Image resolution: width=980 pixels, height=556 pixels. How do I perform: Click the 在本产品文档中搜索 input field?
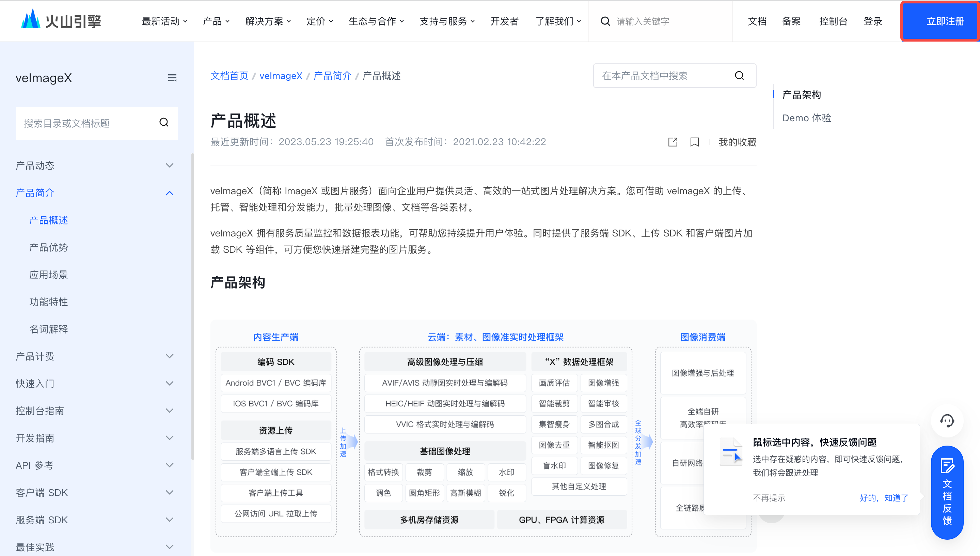tap(664, 76)
